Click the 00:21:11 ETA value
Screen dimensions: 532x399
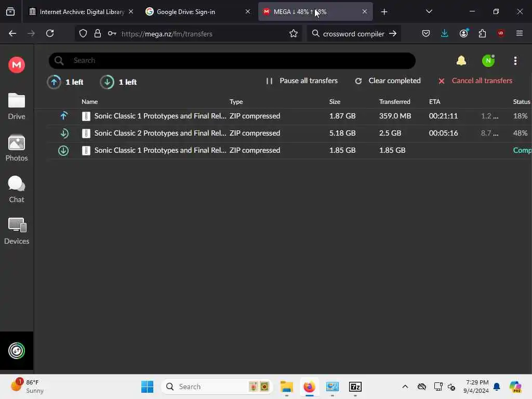pos(443,116)
